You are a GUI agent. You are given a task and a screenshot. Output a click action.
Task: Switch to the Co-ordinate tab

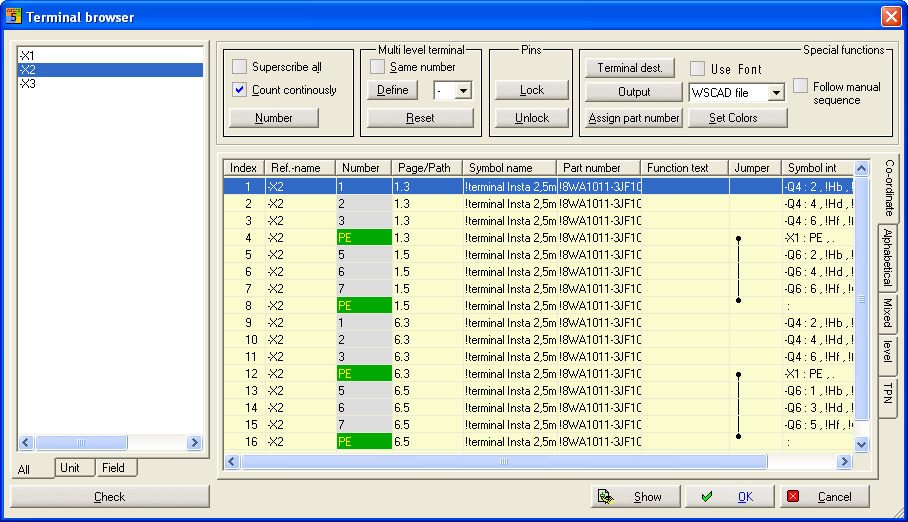[x=889, y=187]
